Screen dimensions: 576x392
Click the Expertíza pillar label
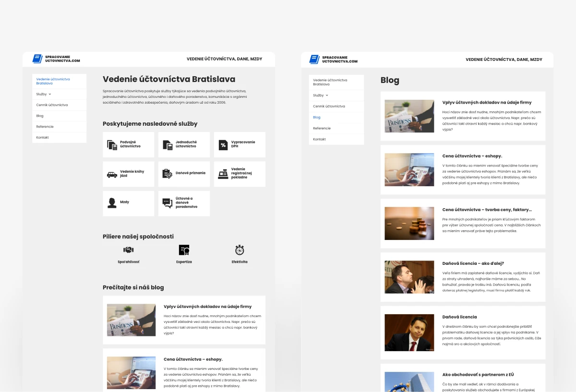(184, 262)
